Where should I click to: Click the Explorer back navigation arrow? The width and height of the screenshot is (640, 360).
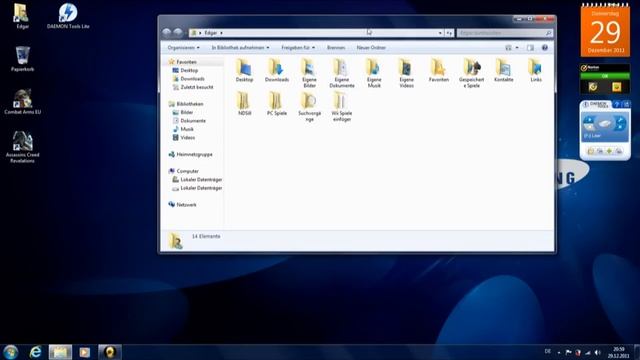click(166, 32)
